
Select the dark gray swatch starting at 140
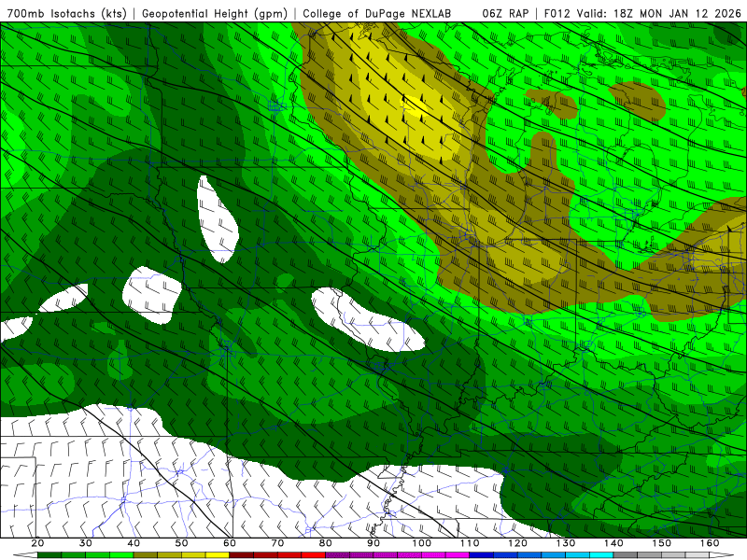click(625, 555)
